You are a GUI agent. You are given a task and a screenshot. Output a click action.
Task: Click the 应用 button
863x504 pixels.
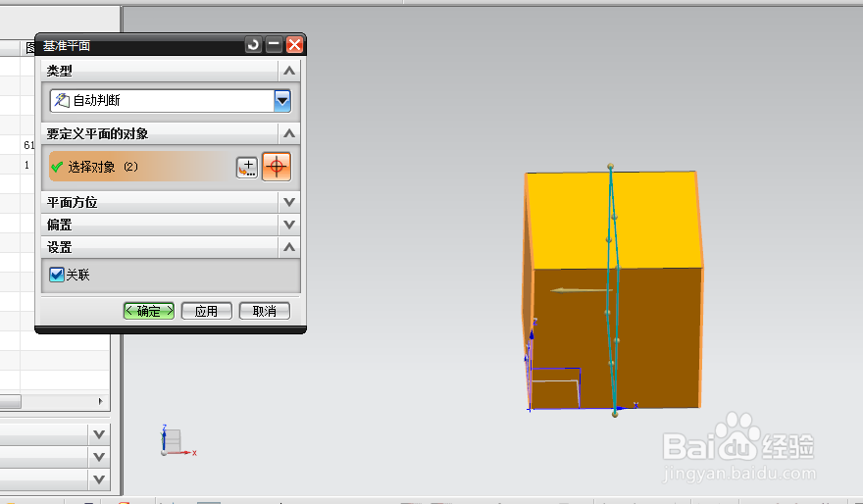206,311
